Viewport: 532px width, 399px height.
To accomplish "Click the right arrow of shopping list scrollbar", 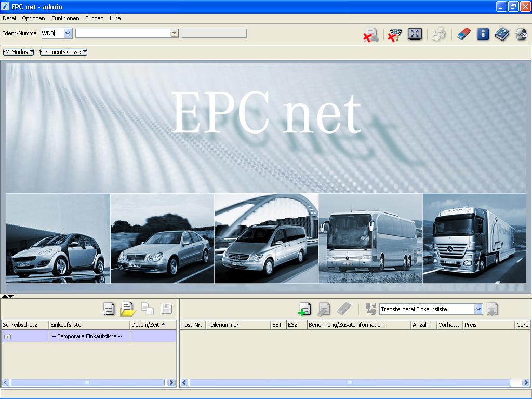I will (x=171, y=383).
